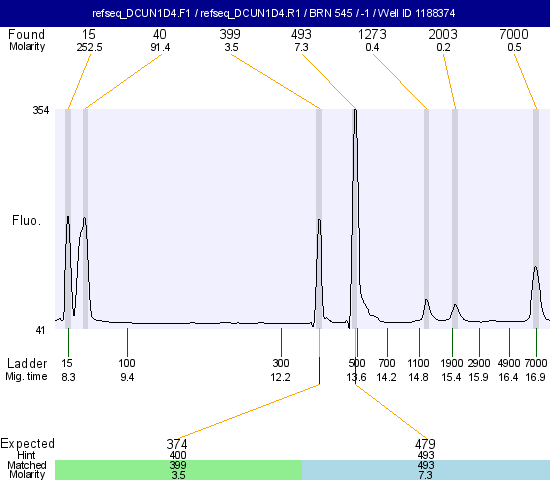Click the ladder 1100 marker
This screenshot has width=550, height=480.
pos(418,363)
